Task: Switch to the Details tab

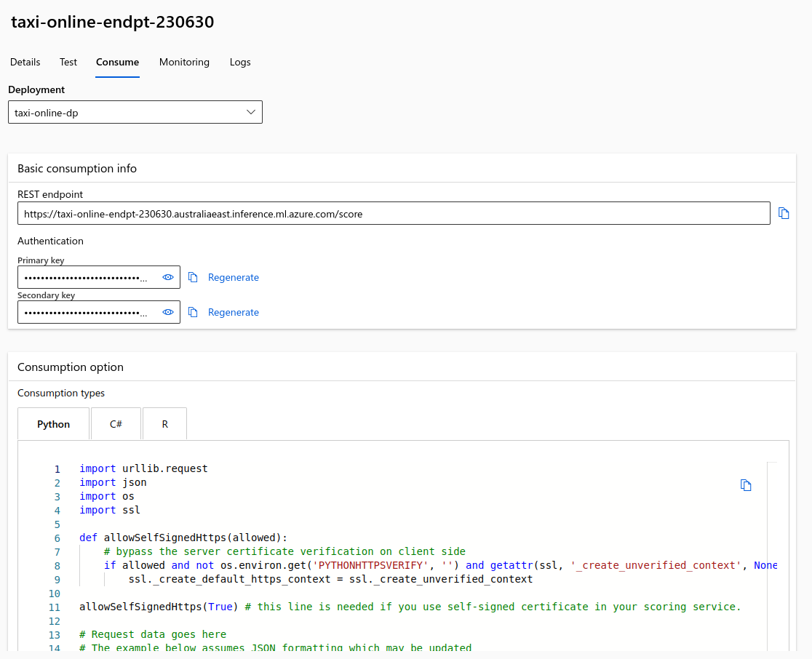Action: click(x=25, y=62)
